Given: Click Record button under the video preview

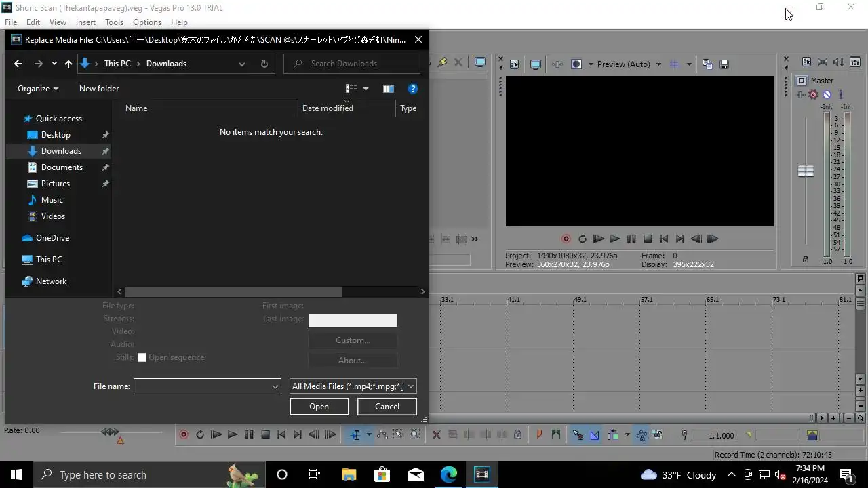Looking at the screenshot, I should [566, 239].
